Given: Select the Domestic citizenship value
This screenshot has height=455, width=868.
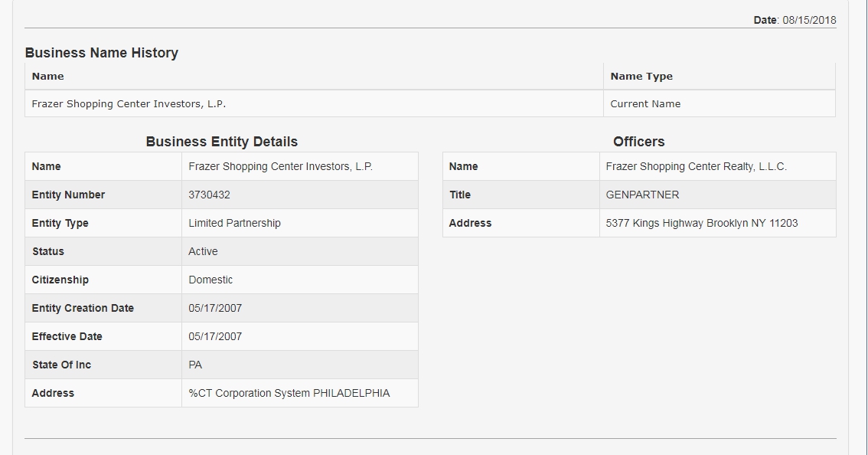Looking at the screenshot, I should 210,280.
